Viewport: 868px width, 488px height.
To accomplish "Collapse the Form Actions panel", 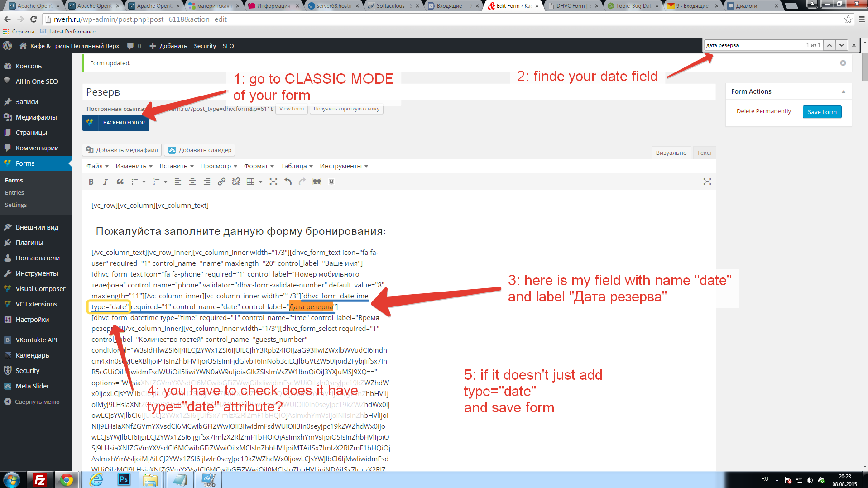I will coord(843,91).
